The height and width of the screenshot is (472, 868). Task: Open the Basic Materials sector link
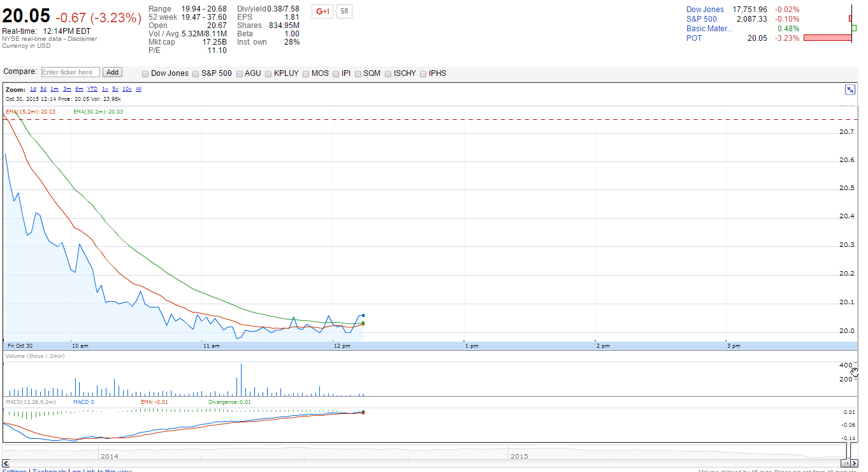[x=709, y=29]
